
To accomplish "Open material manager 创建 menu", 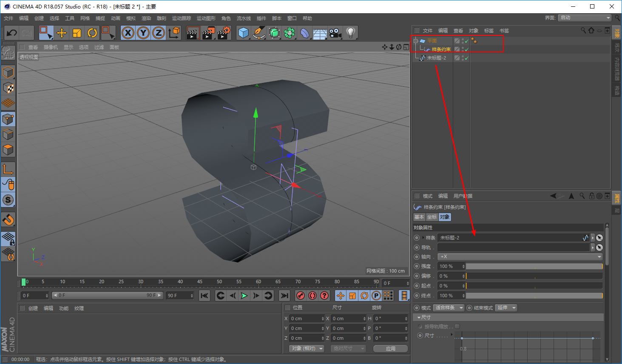I will [x=33, y=308].
